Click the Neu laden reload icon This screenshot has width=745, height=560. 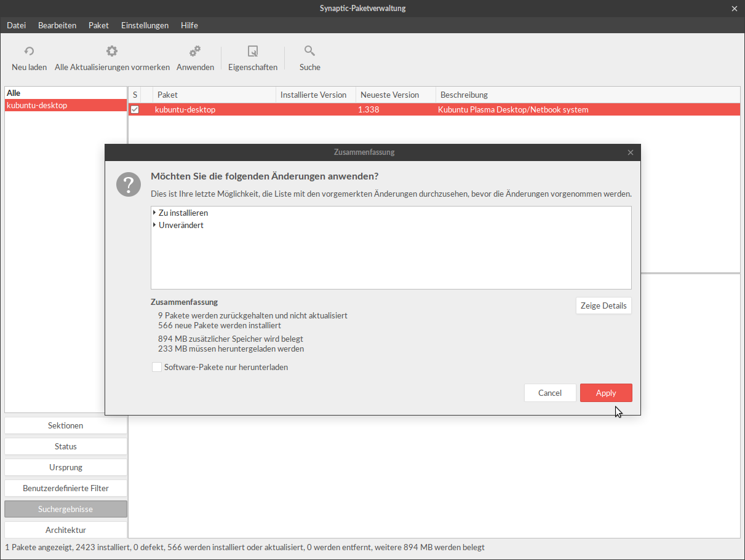coord(29,51)
